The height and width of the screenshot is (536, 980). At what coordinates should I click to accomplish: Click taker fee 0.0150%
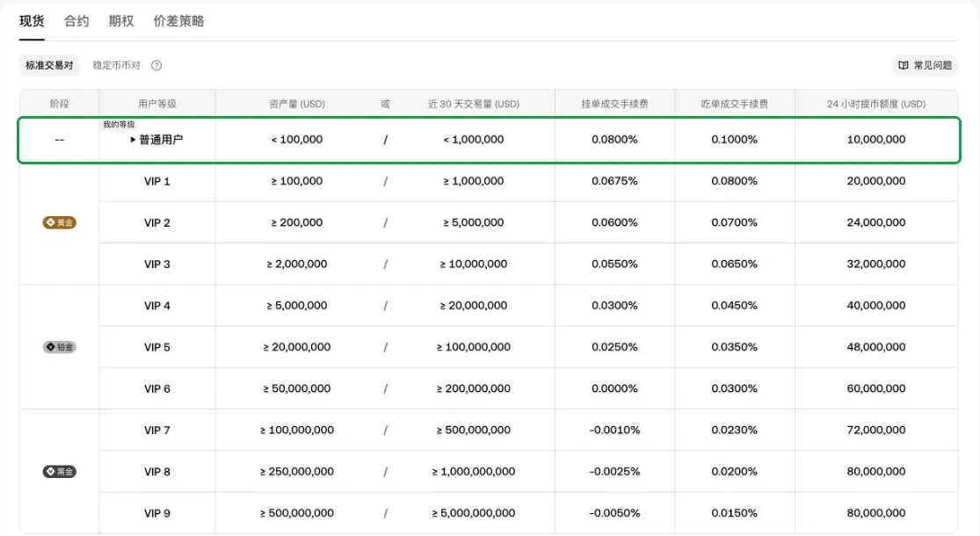coord(735,513)
